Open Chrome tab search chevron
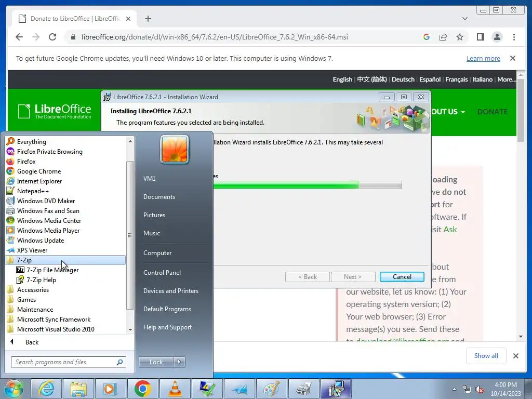Screen dimensions: 532x399 click(x=465, y=19)
